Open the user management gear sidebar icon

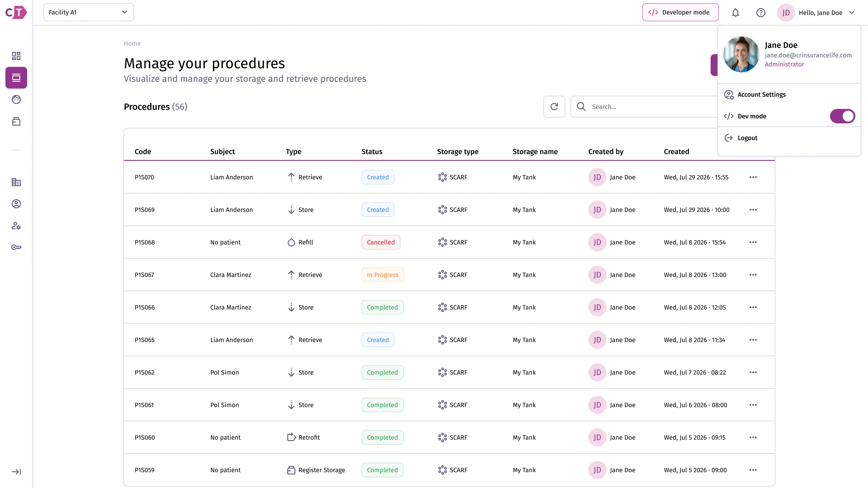click(x=16, y=226)
